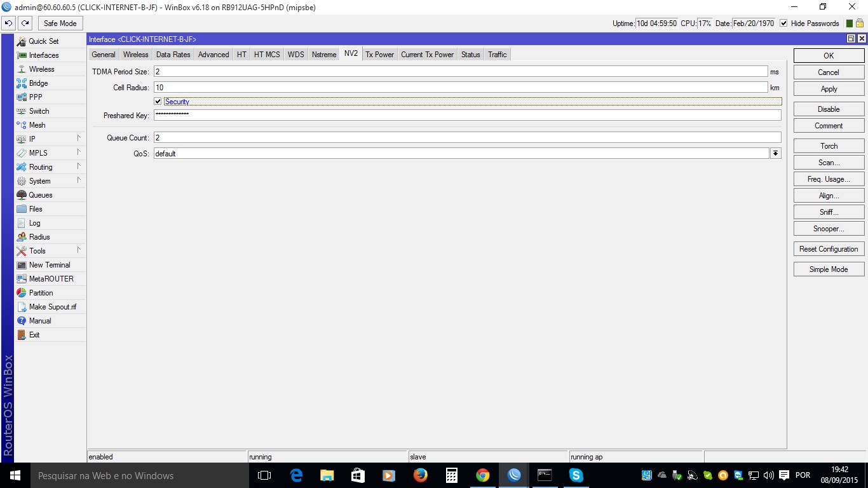Switch to the Status tab

click(x=471, y=55)
